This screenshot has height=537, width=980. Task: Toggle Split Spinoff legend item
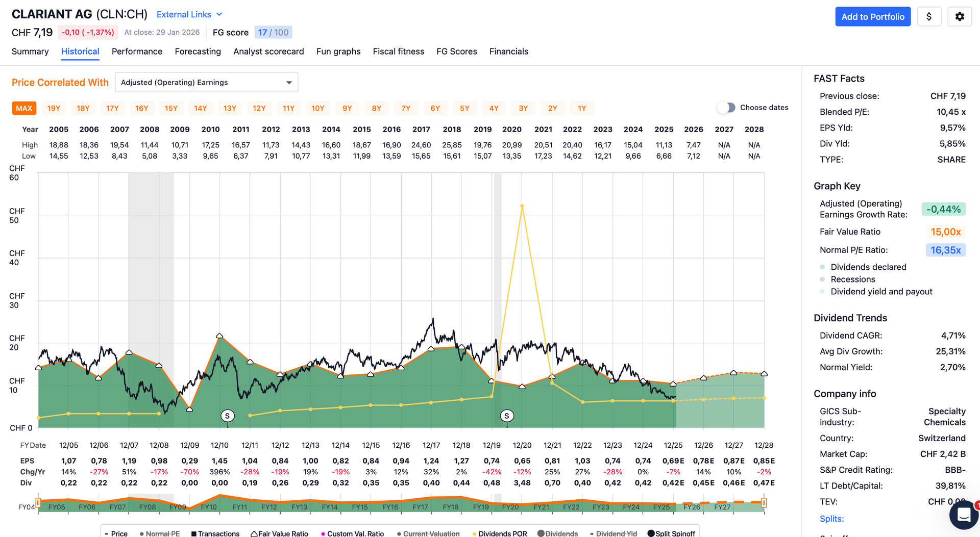[671, 533]
